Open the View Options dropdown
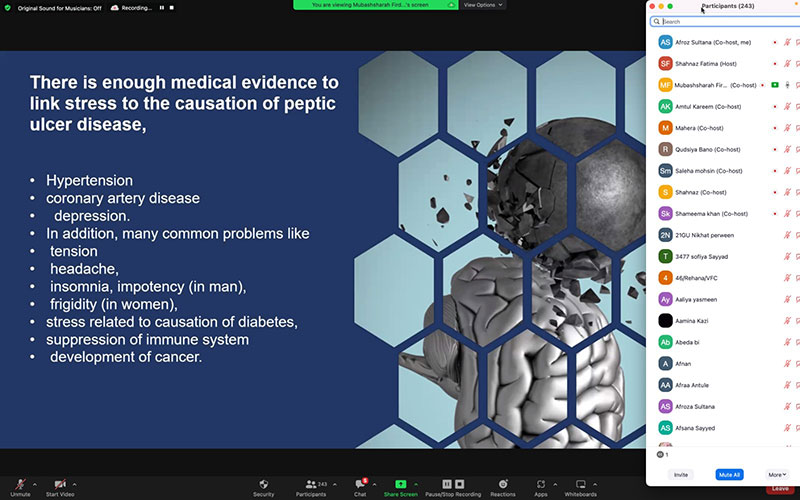This screenshot has width=800, height=500. [x=483, y=5]
